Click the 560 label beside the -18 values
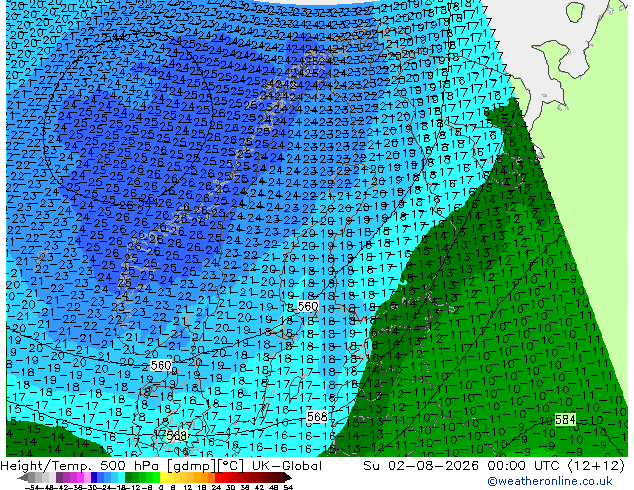The height and width of the screenshot is (490, 634). coord(308,306)
